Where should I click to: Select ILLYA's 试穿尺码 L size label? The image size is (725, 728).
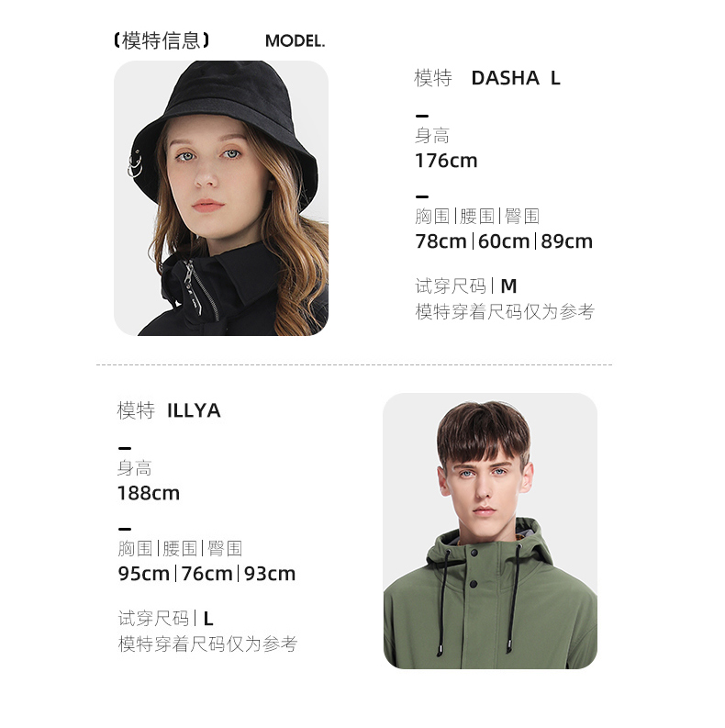[166, 619]
